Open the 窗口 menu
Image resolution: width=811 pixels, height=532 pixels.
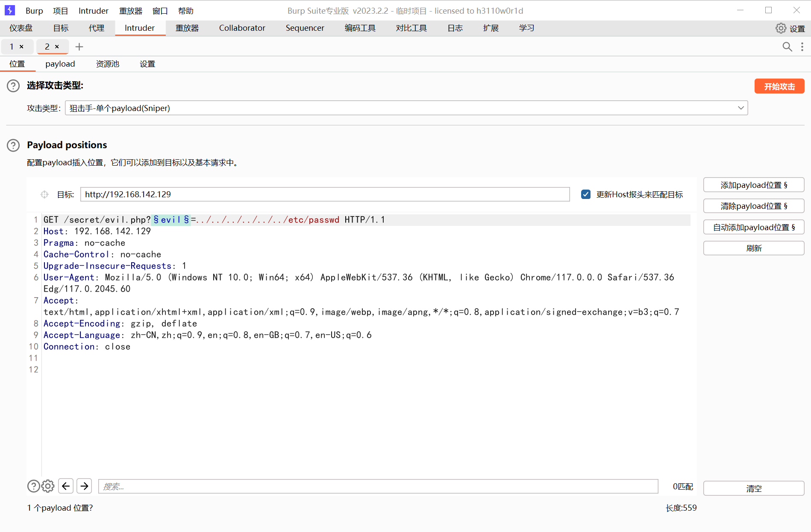click(160, 11)
